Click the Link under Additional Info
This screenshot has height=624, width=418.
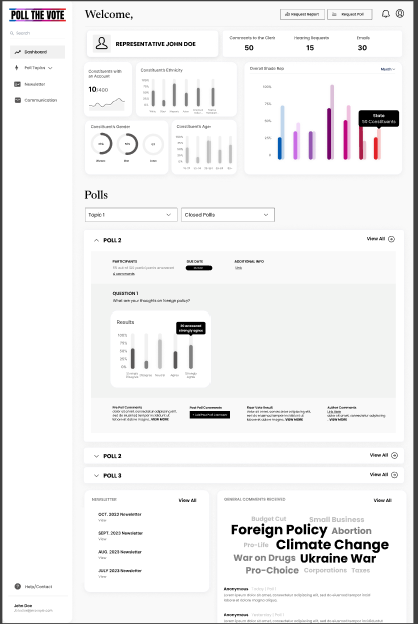[238, 268]
